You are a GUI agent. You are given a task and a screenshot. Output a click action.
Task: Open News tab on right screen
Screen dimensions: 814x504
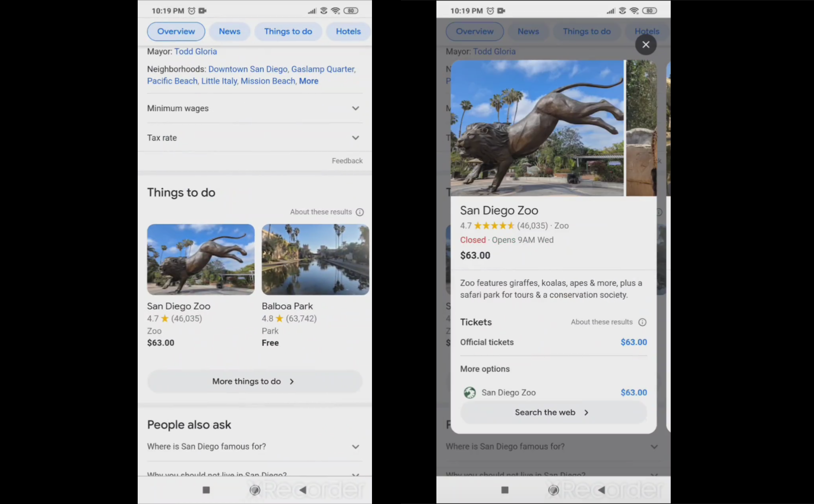(528, 31)
